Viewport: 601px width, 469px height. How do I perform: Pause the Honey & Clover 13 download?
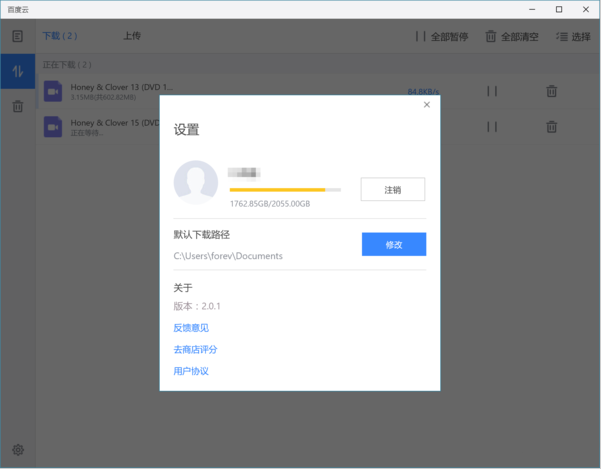(492, 91)
